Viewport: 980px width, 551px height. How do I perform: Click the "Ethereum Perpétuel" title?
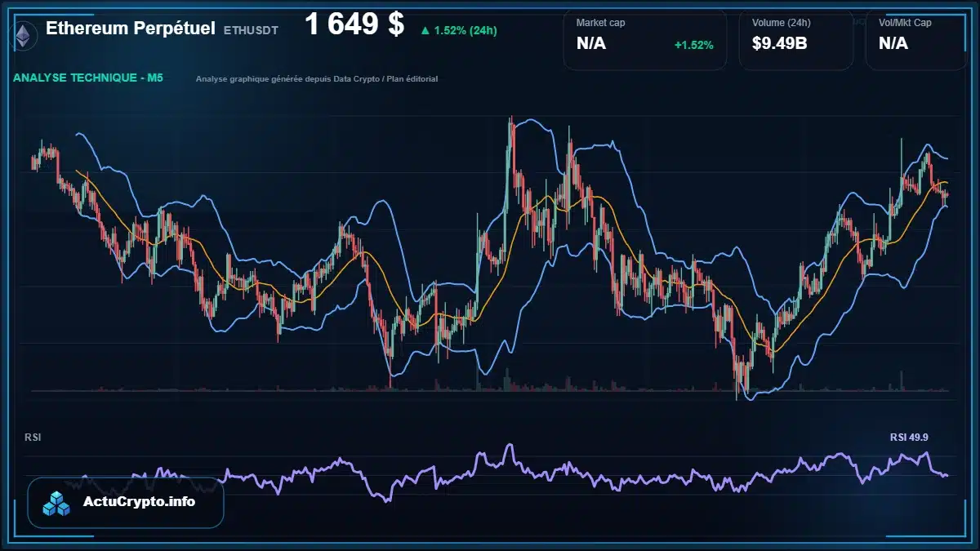point(131,29)
